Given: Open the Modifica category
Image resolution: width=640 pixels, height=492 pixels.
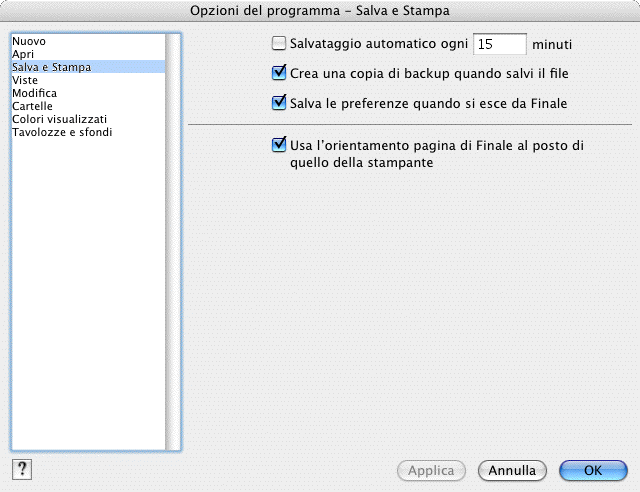Looking at the screenshot, I should 34,93.
